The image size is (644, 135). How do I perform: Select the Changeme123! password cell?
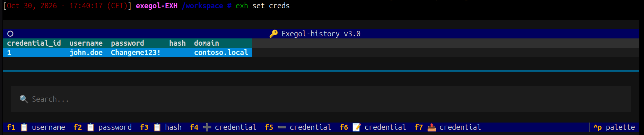tap(136, 53)
